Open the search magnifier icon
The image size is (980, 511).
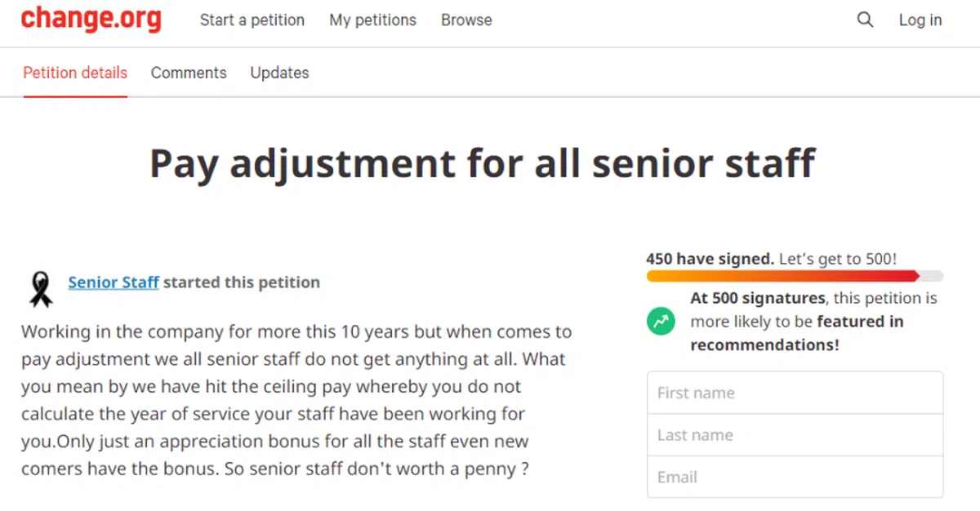pos(865,20)
